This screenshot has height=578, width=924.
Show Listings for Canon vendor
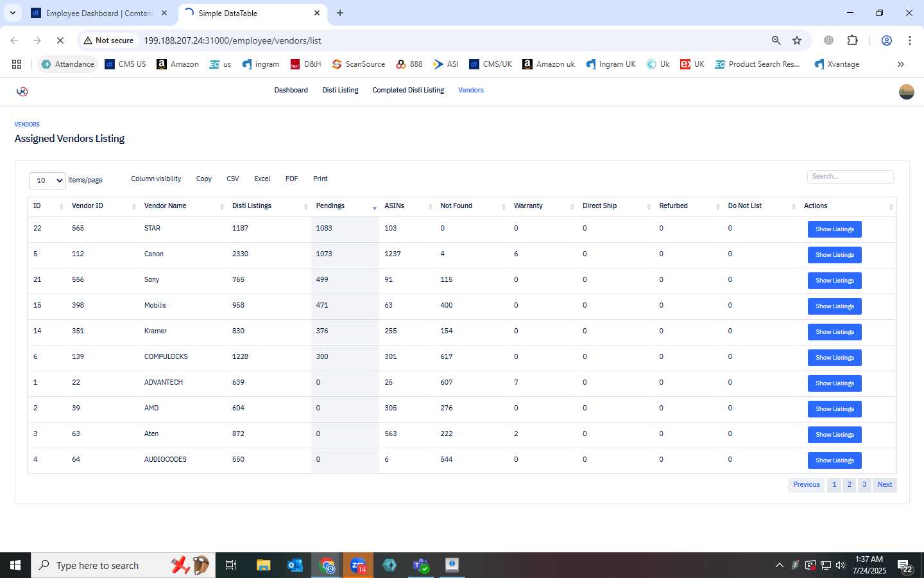[834, 255]
